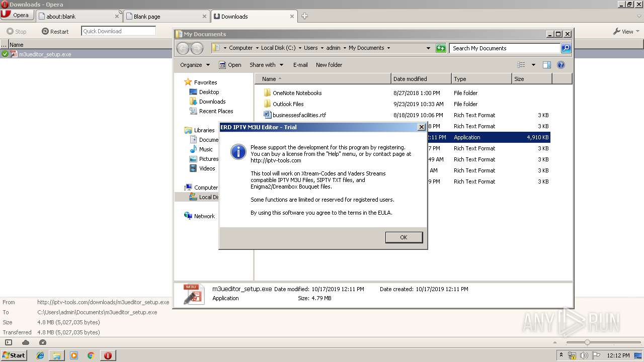Click the volume icon in system tray

(x=584, y=355)
